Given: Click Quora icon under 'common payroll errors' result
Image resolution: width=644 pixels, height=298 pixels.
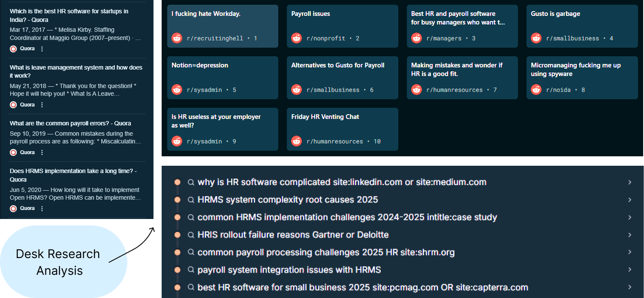Looking at the screenshot, I should pos(13,152).
